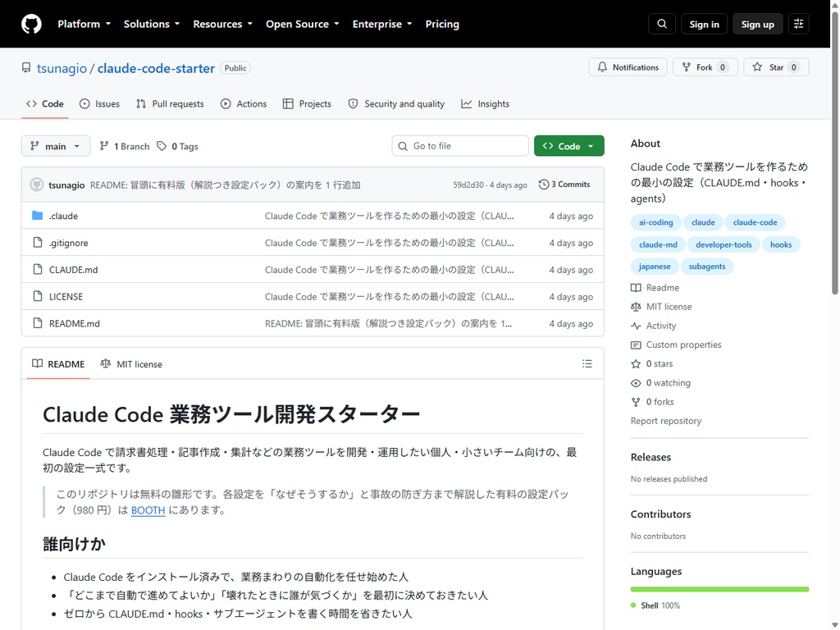The image size is (840, 630).
Task: Click the Sign in button
Action: (704, 24)
